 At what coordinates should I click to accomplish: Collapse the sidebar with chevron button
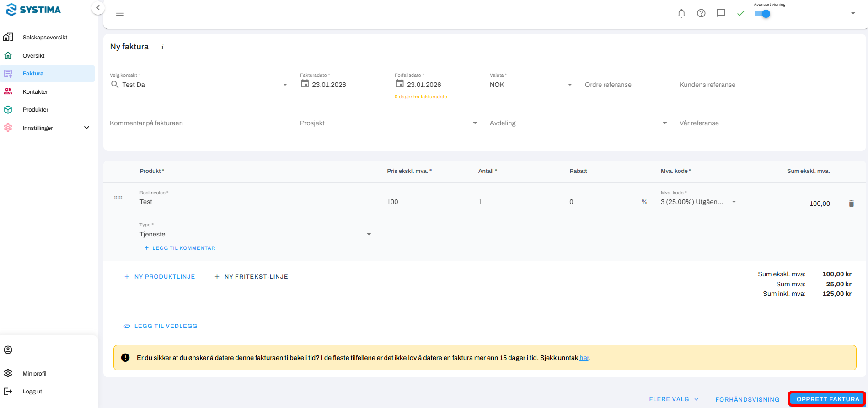pyautogui.click(x=98, y=8)
